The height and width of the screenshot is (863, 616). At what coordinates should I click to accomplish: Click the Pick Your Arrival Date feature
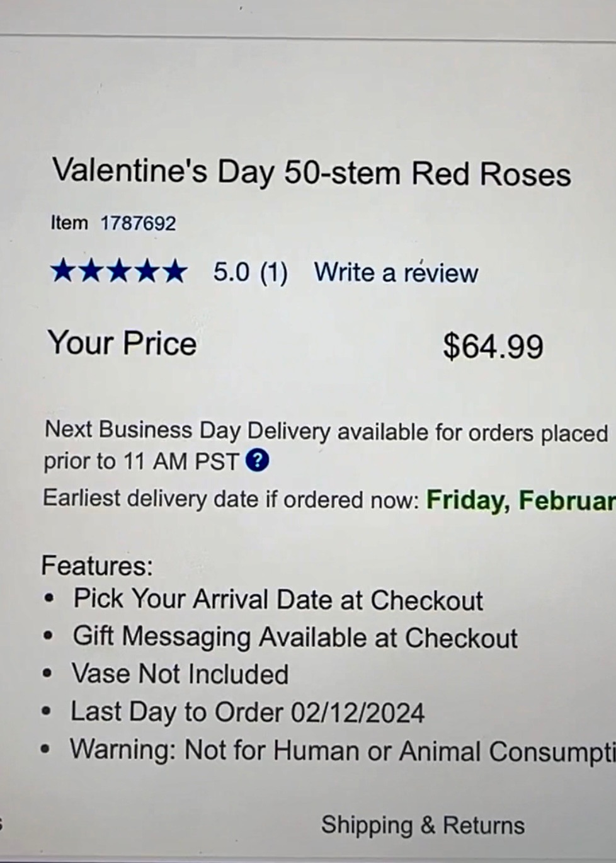point(278,600)
